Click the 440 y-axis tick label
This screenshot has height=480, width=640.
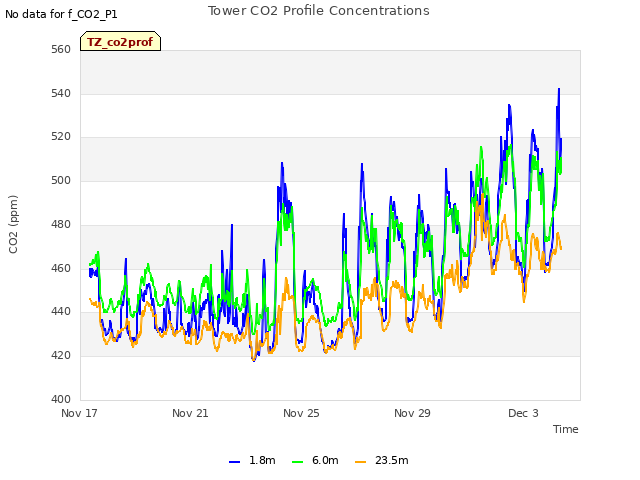(61, 312)
